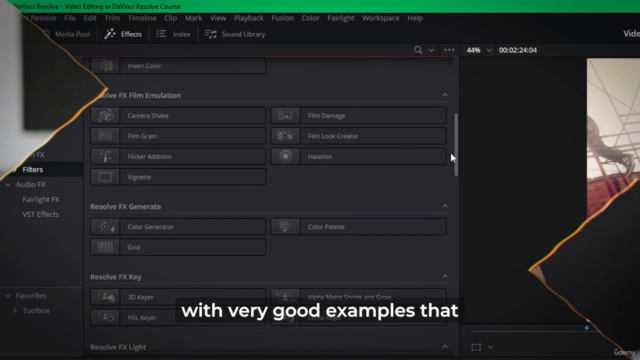Select Fairlight FX in the sidebar

click(x=41, y=199)
